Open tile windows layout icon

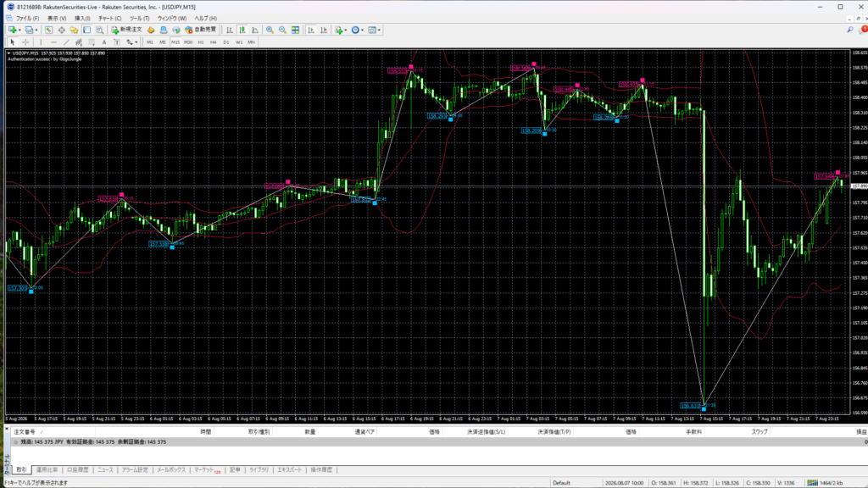[295, 30]
